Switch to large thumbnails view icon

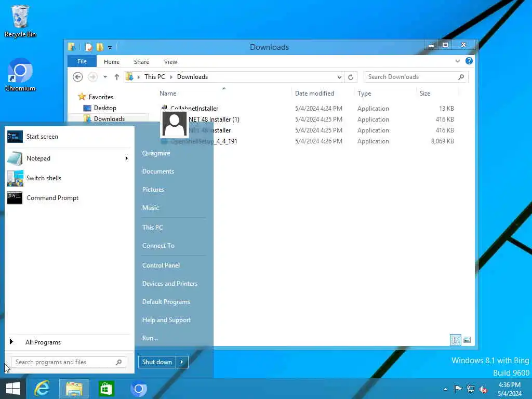point(467,340)
